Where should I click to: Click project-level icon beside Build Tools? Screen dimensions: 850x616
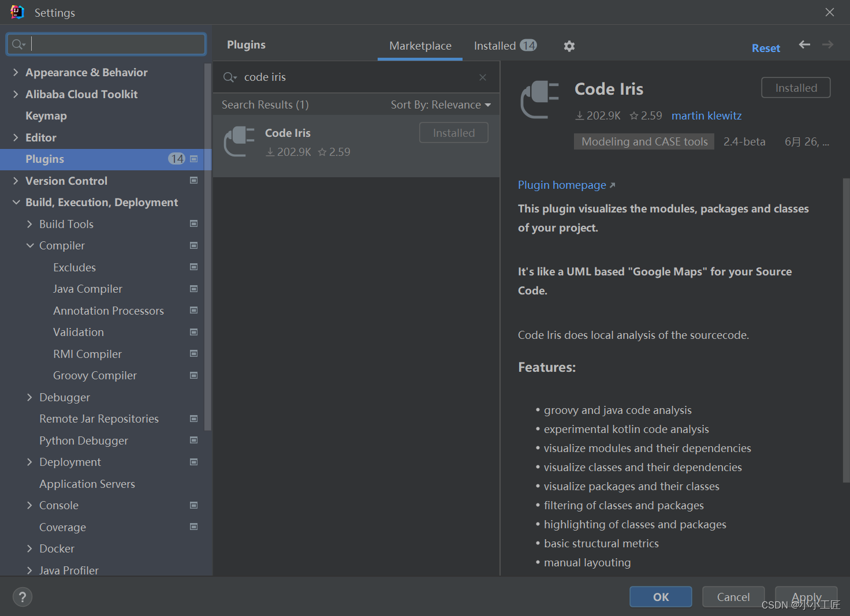(194, 224)
